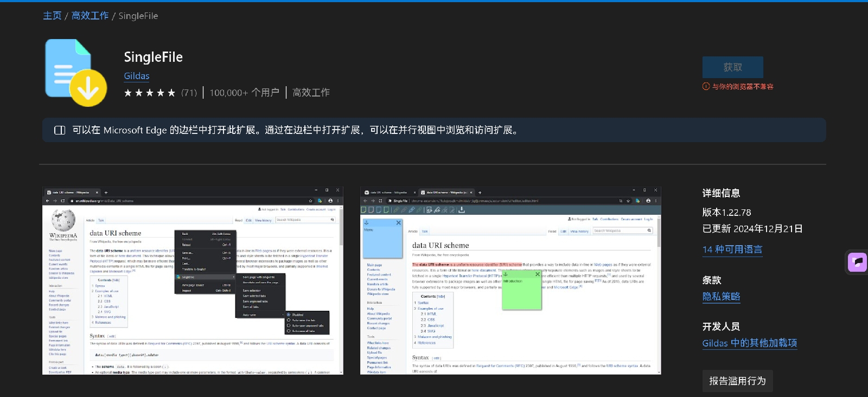Open the 主页 breadcrumb link
The height and width of the screenshot is (397, 868).
click(x=52, y=16)
